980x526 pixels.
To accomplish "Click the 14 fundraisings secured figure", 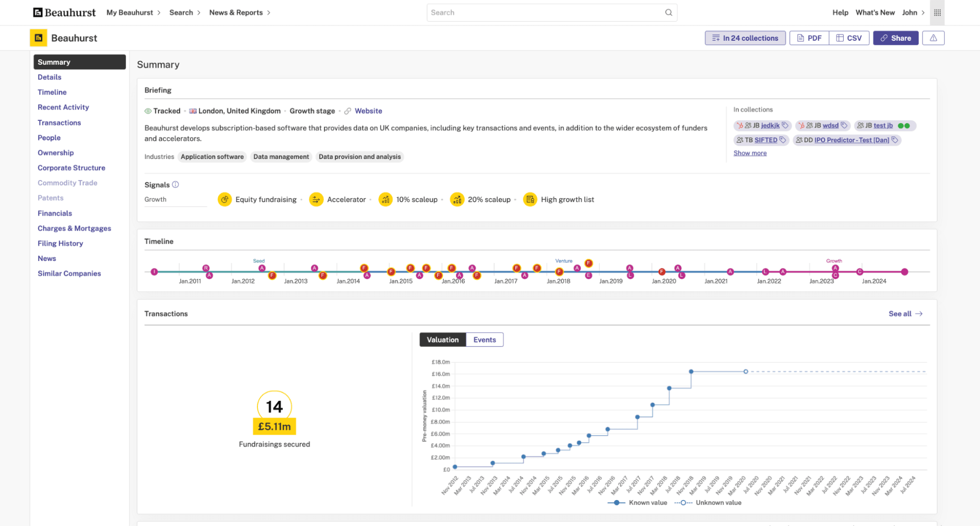I will [x=274, y=407].
